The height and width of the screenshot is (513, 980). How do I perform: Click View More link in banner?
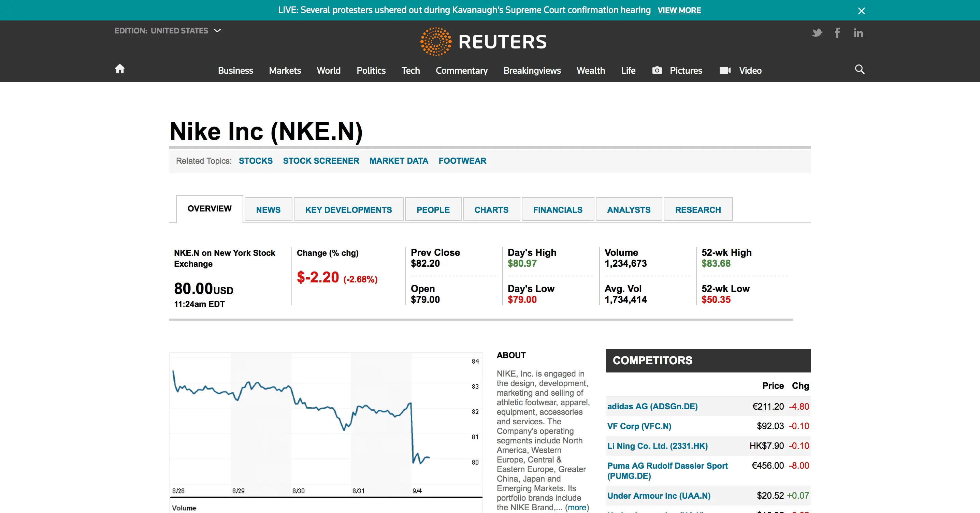[x=679, y=10]
